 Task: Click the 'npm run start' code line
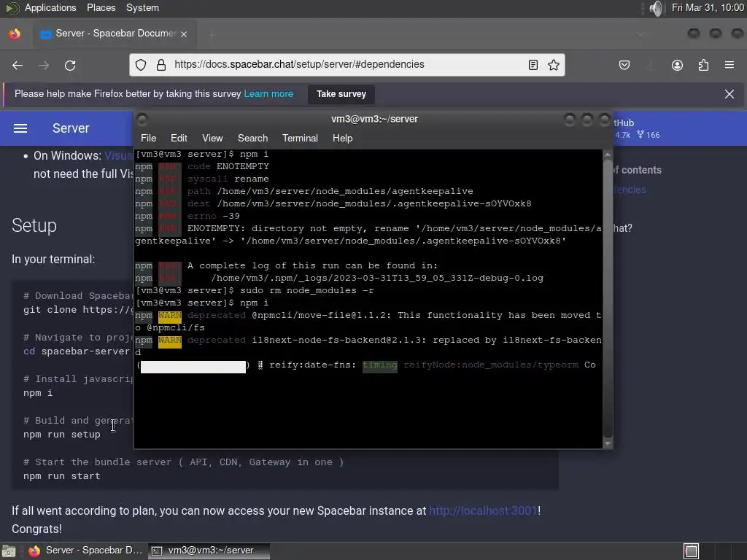point(62,475)
